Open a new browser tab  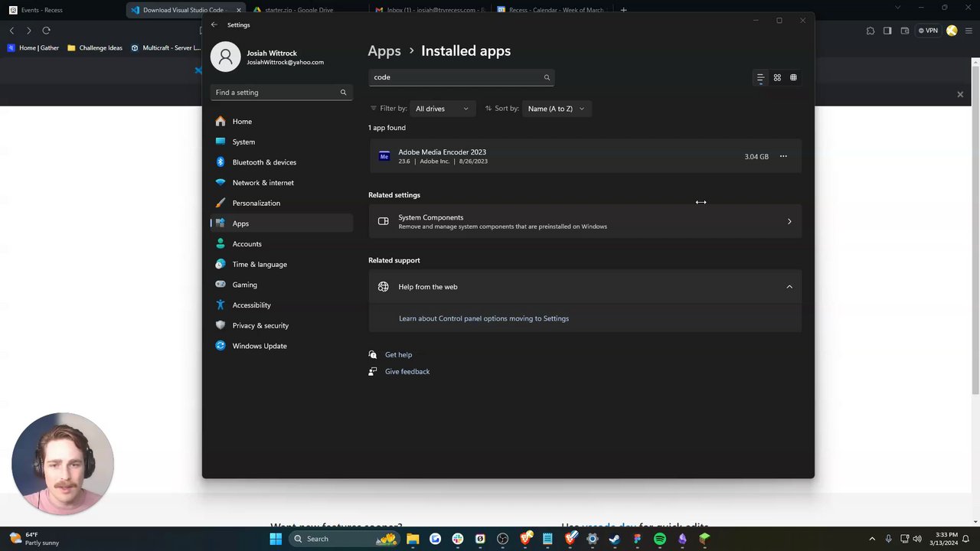click(x=623, y=10)
